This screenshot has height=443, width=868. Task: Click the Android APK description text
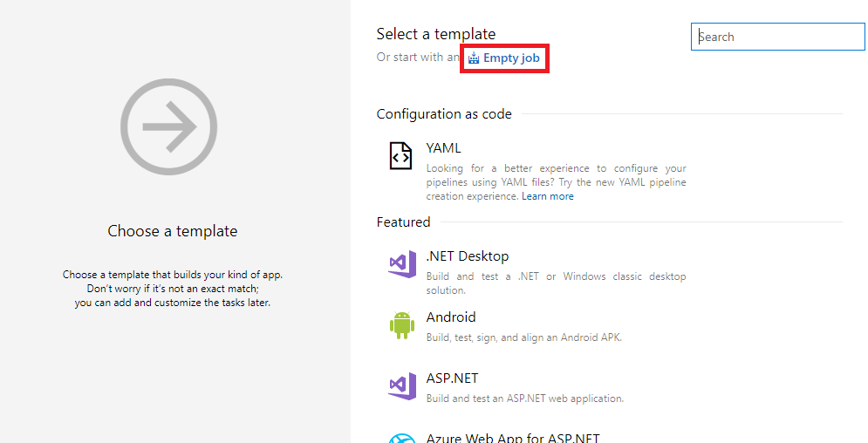click(x=523, y=337)
